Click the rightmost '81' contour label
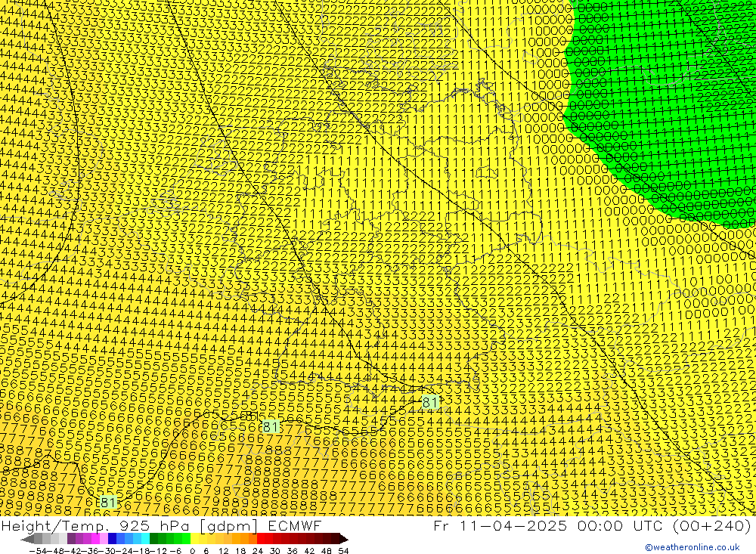 pos(430,402)
